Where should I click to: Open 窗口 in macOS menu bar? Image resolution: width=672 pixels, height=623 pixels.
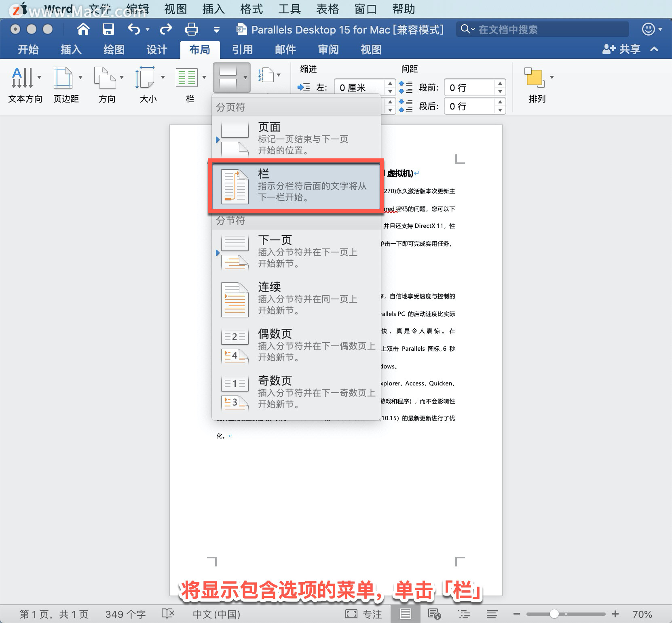click(x=366, y=9)
